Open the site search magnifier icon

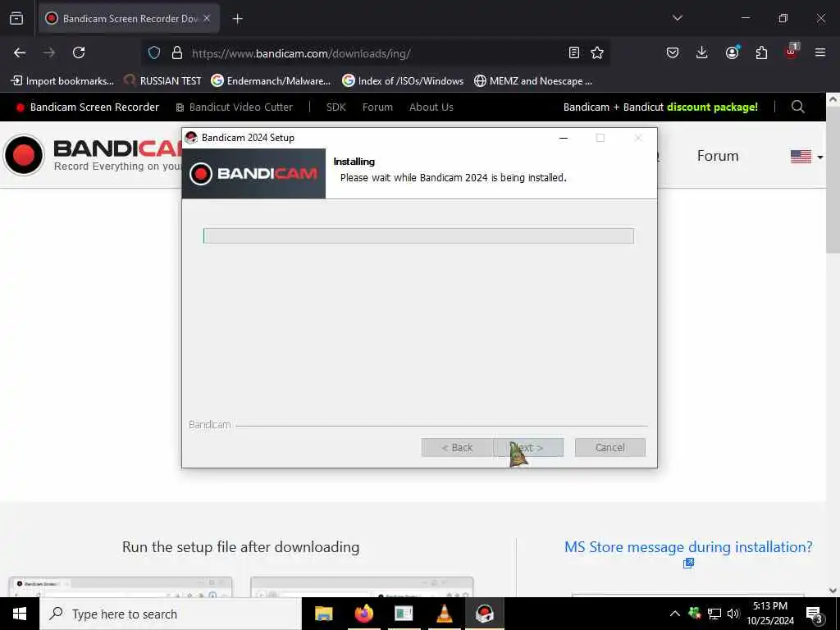point(797,107)
